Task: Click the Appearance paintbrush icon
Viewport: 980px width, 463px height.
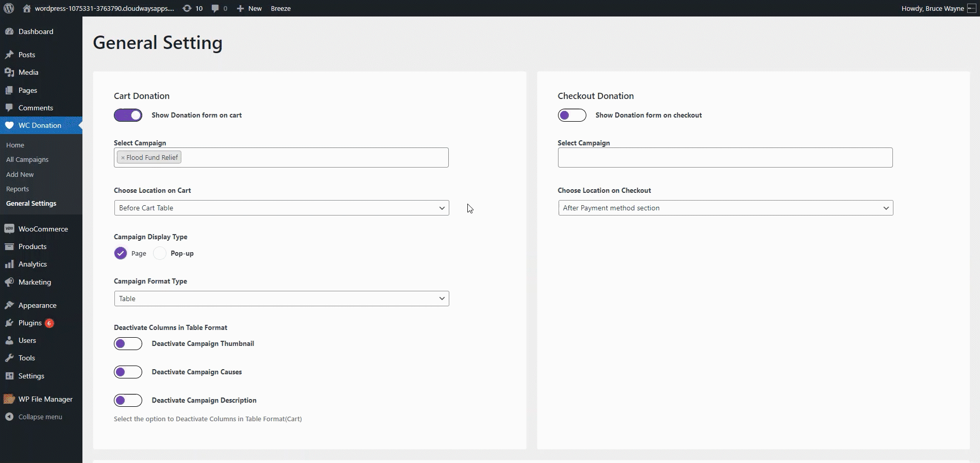Action: (9, 305)
